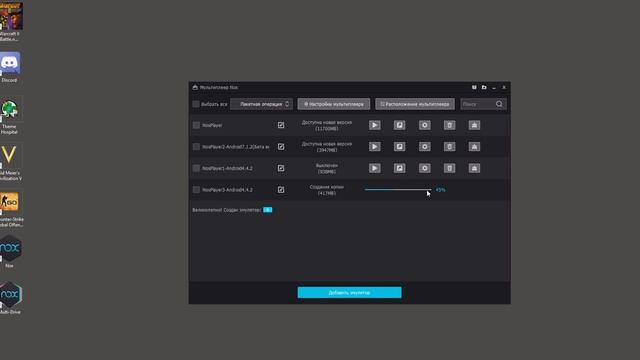Check the NoxPlayer3-Android4.4.2 row checkbox
Screen dimensions: 640x360
pos(196,190)
